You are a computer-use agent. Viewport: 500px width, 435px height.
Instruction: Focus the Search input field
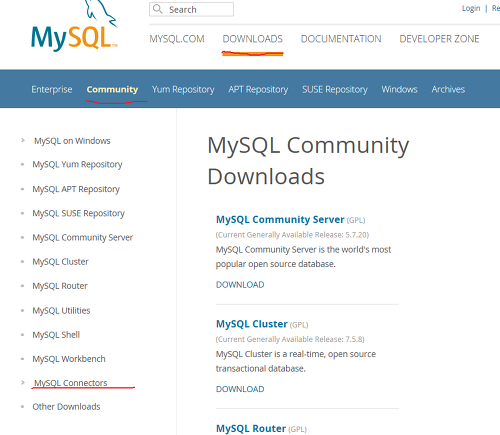pyautogui.click(x=191, y=9)
